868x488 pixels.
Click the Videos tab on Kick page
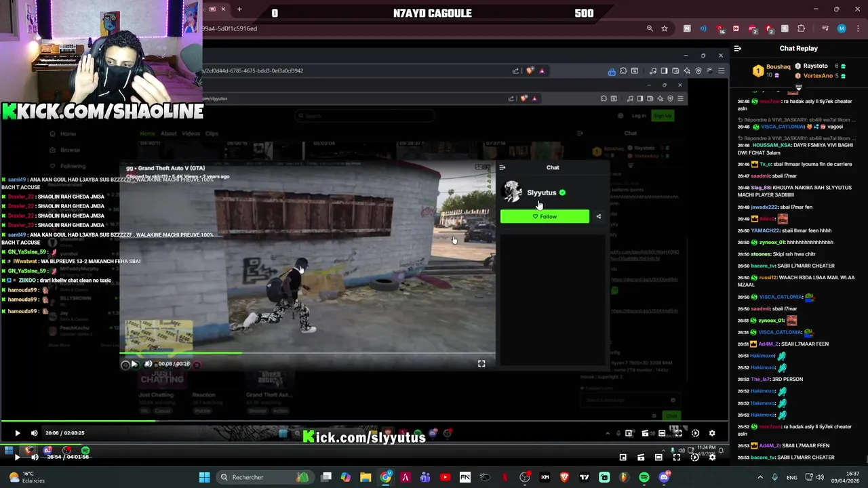191,134
